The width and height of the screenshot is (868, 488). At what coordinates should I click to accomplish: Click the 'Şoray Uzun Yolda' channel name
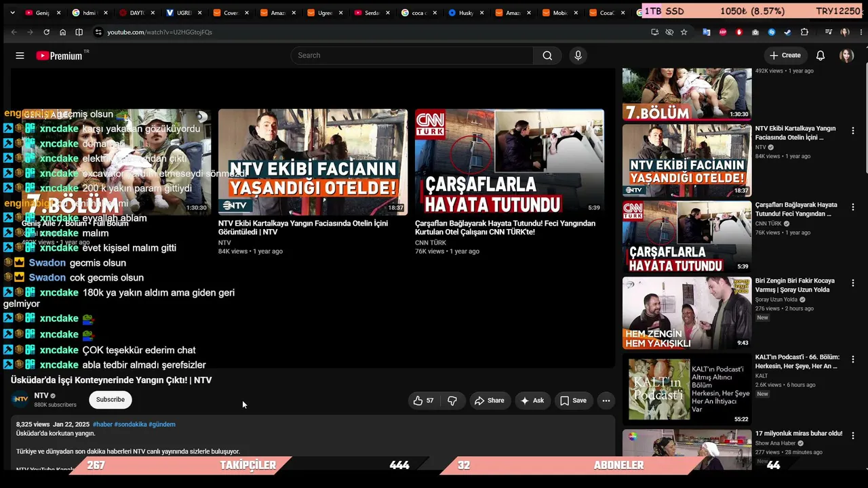(x=776, y=300)
